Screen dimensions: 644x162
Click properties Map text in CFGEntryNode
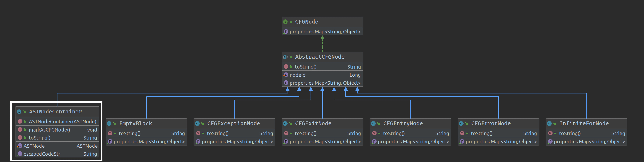coord(413,142)
